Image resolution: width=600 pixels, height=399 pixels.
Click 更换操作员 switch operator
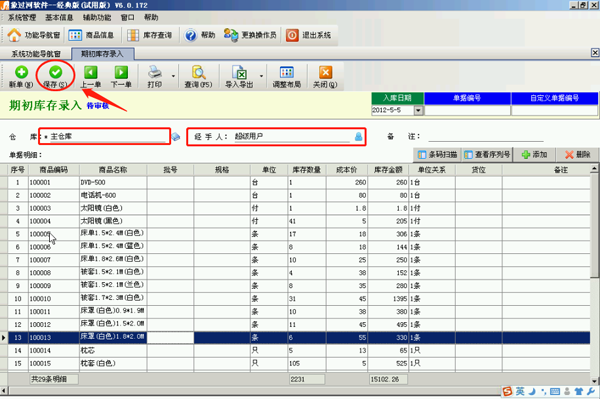250,35
